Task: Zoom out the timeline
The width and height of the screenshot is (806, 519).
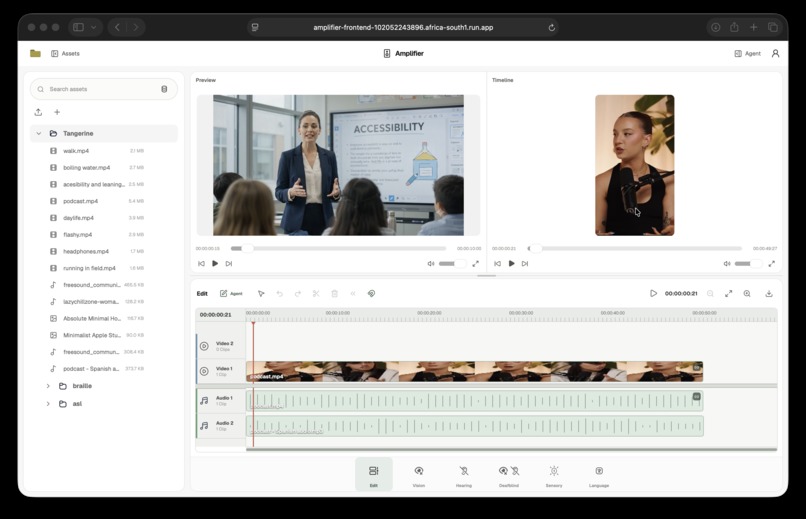Action: coord(710,293)
